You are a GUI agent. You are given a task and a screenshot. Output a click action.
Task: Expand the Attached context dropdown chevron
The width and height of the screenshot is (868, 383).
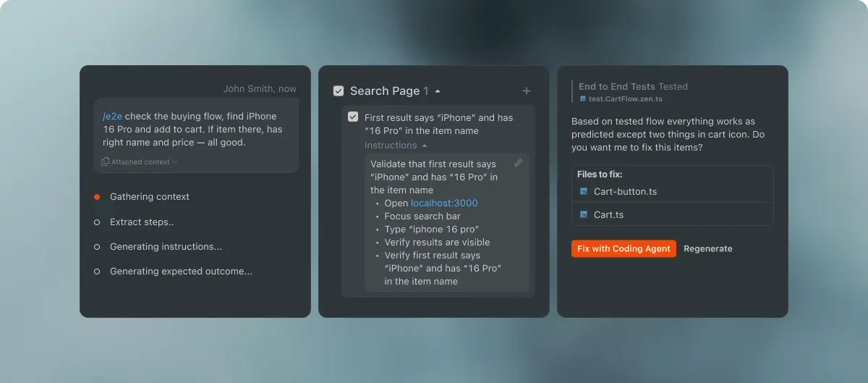[x=174, y=162]
